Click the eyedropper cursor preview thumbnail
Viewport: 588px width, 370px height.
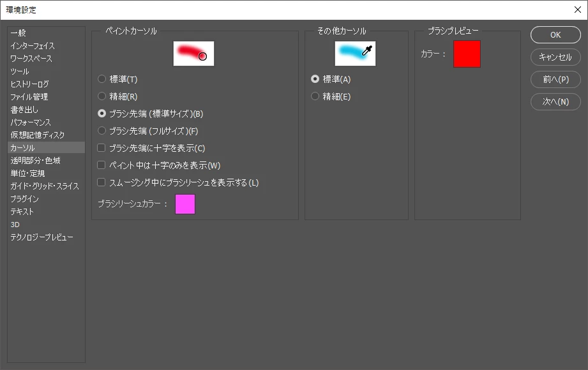coord(355,54)
